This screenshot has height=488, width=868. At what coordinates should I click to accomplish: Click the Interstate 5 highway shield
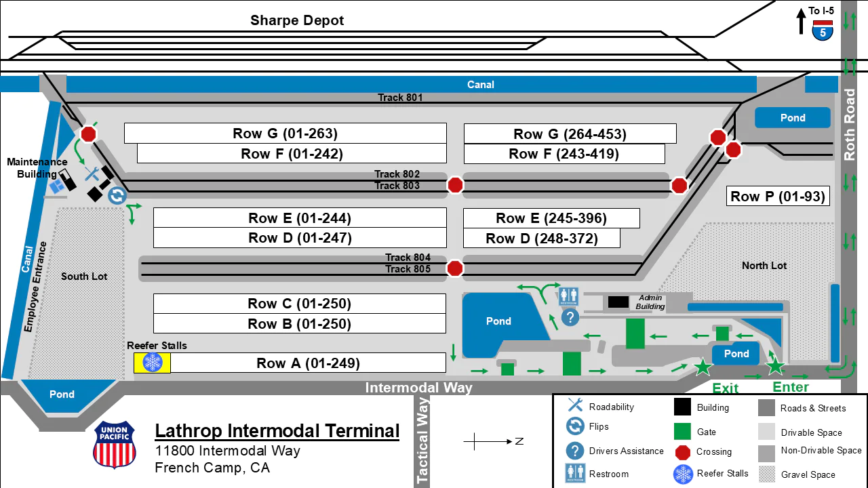click(823, 30)
